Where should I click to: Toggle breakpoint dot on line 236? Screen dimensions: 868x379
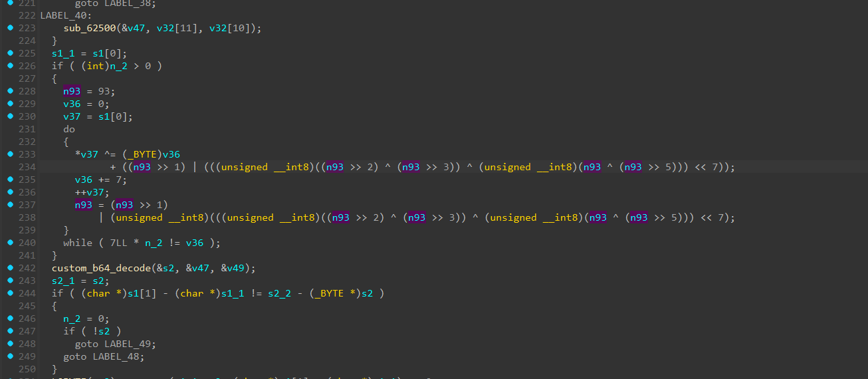click(x=10, y=192)
